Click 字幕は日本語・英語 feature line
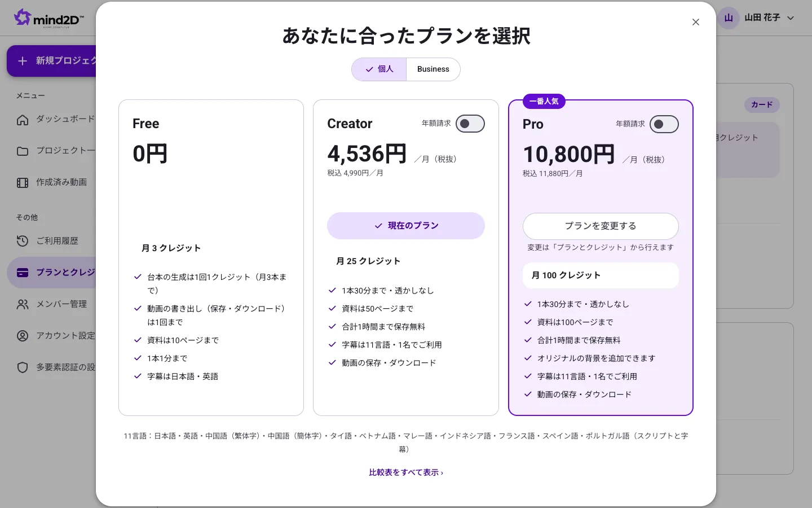 tap(183, 376)
